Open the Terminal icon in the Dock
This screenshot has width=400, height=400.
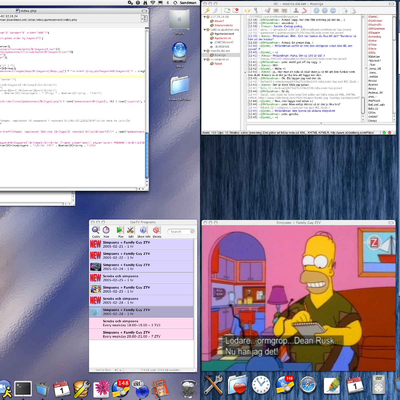click(x=23, y=389)
